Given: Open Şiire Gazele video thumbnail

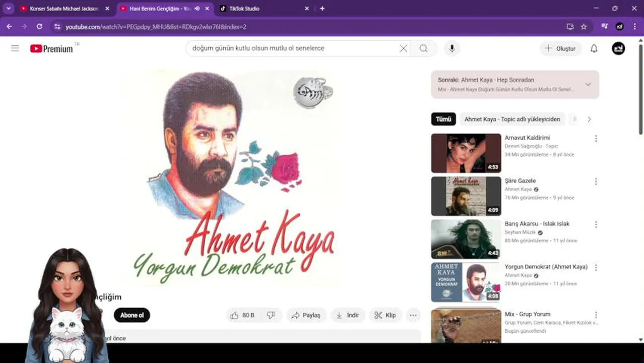Looking at the screenshot, I should tap(466, 196).
